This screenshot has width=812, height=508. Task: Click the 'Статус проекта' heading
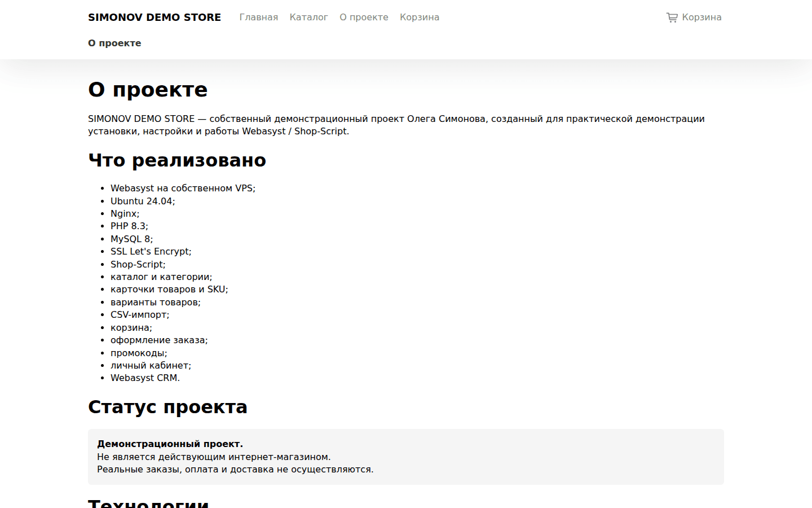tap(167, 407)
